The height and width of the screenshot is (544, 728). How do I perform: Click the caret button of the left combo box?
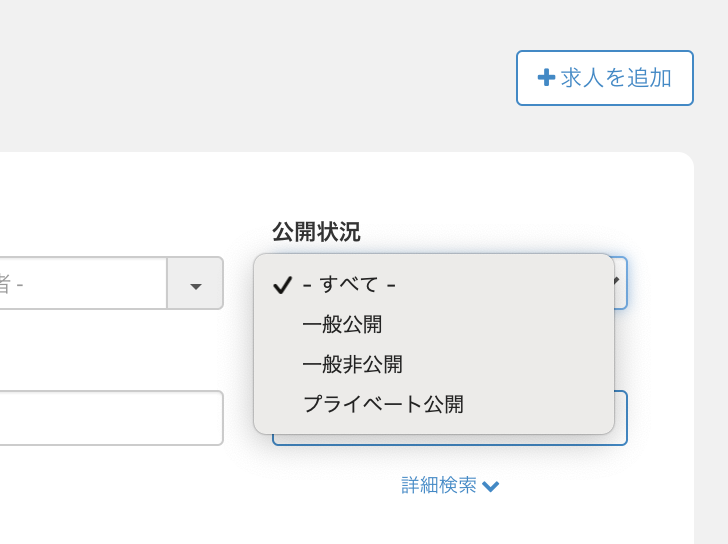pos(195,284)
